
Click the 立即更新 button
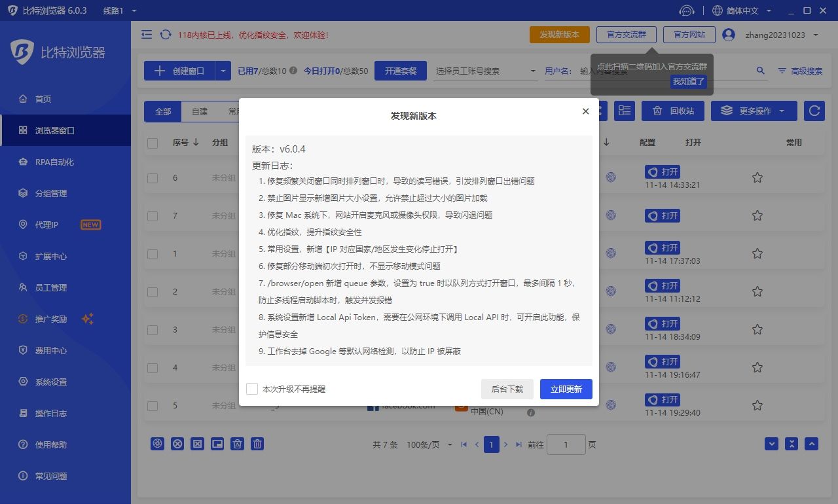coord(566,389)
